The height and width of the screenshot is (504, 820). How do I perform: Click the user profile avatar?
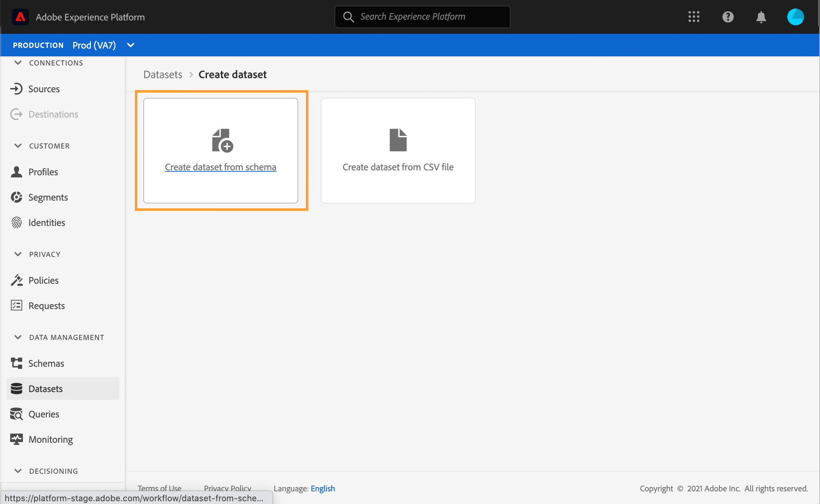click(795, 17)
